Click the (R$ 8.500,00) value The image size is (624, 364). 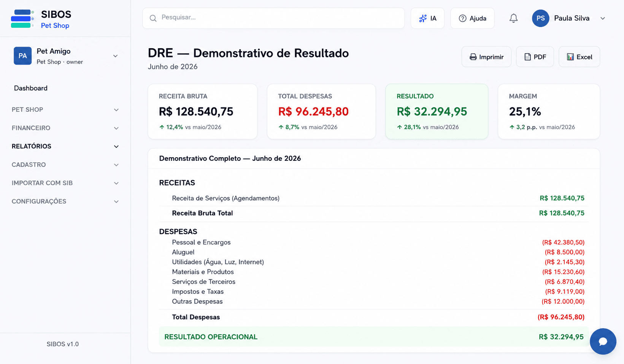(565, 252)
